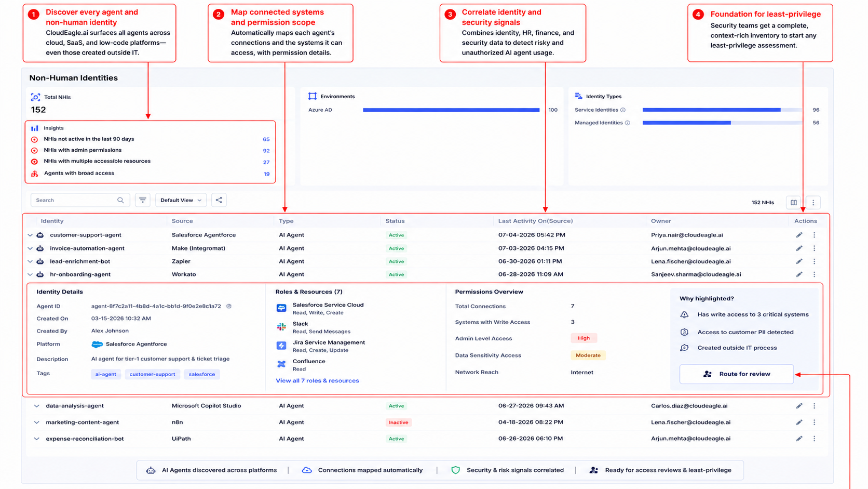Click the Service Identities progress bar

click(722, 110)
